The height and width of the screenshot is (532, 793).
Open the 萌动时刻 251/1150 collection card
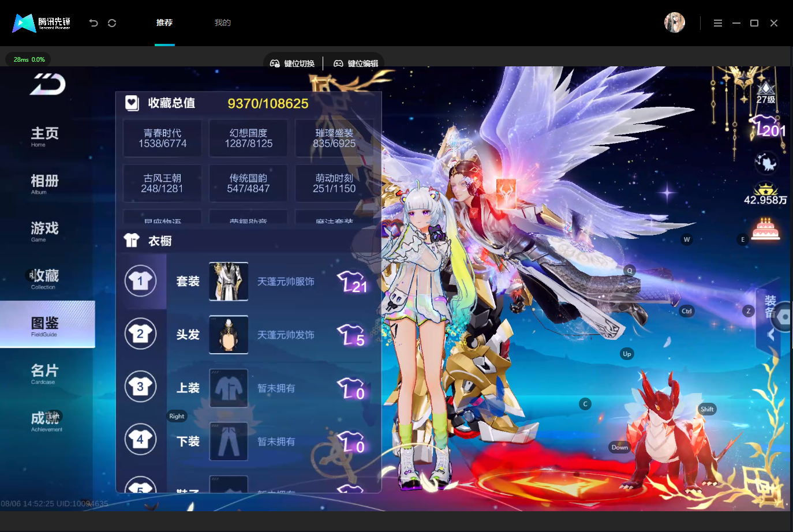pos(334,183)
